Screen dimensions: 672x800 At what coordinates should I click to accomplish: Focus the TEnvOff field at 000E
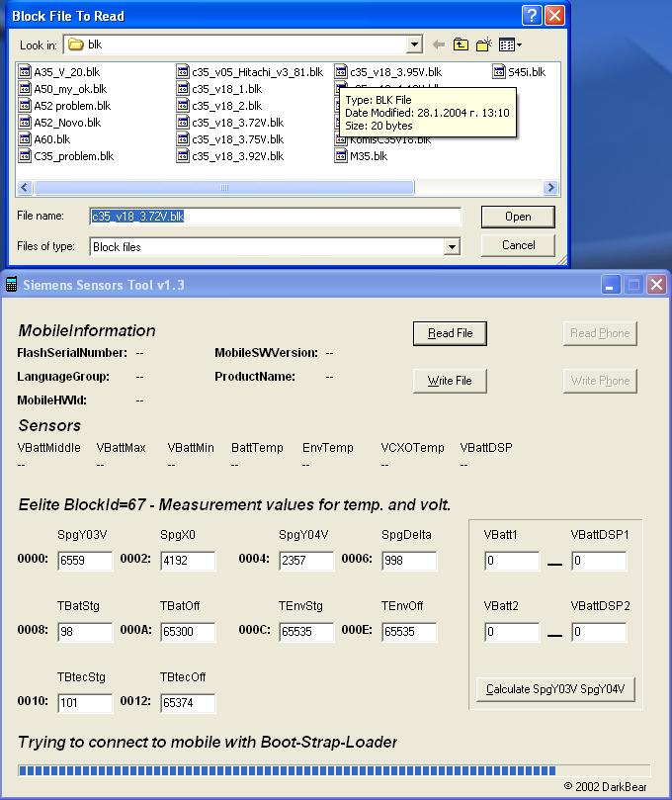point(409,632)
